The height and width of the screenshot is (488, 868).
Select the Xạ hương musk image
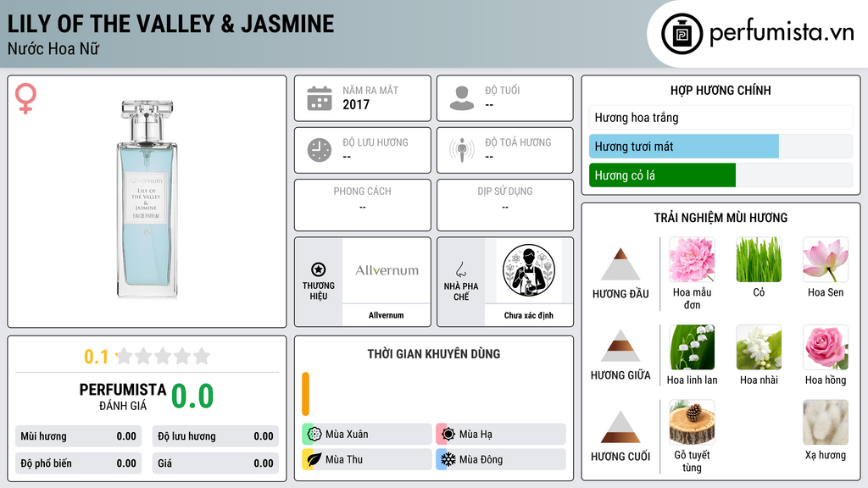tap(826, 422)
